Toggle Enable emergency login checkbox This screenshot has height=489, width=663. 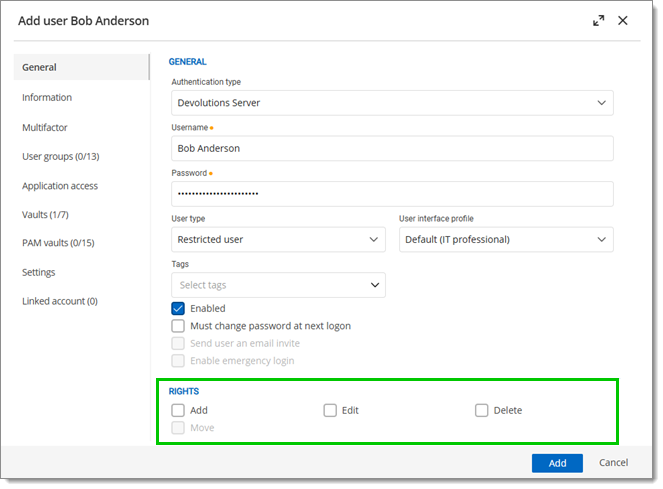(178, 361)
